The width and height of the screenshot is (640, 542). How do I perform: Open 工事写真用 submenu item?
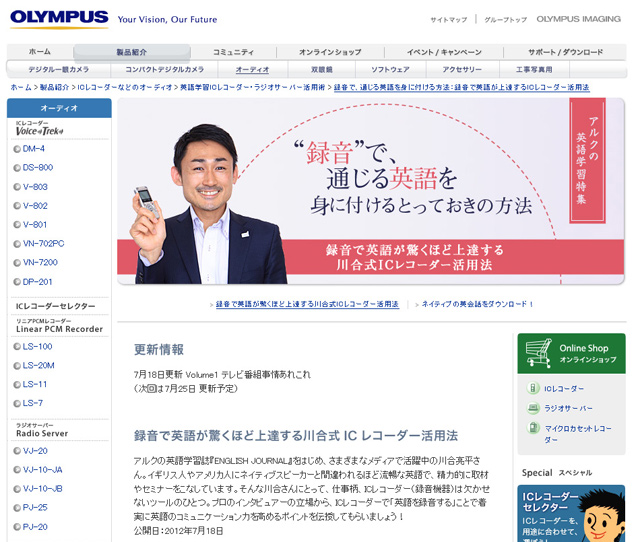click(534, 69)
